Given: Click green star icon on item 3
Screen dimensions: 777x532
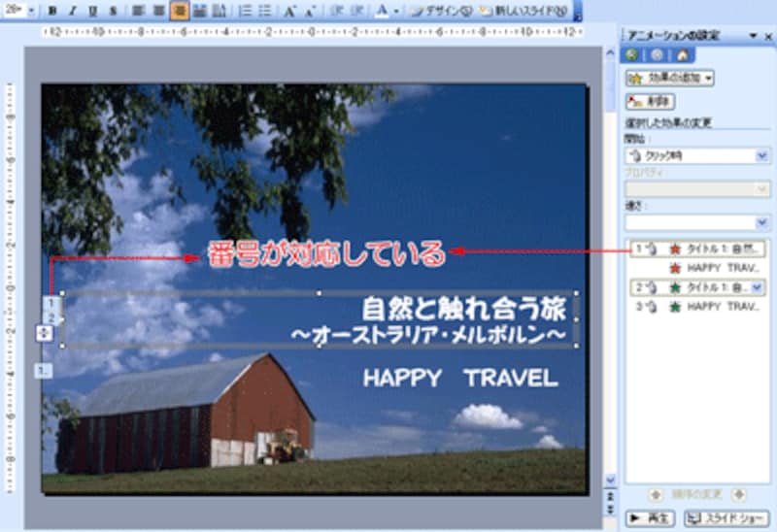Looking at the screenshot, I should (x=675, y=307).
